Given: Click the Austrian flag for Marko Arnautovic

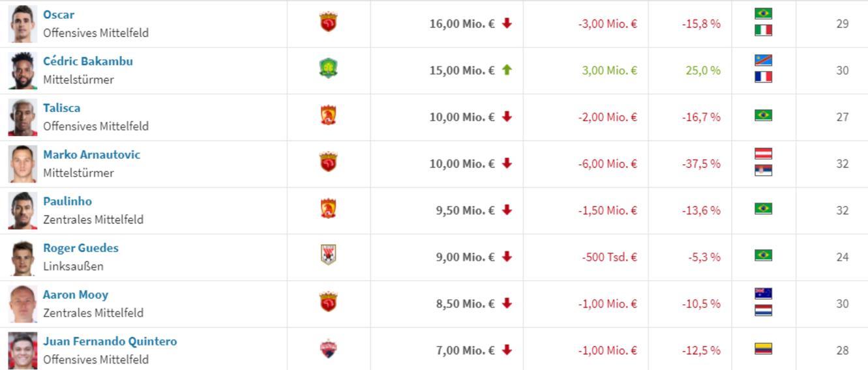Looking at the screenshot, I should (x=763, y=154).
